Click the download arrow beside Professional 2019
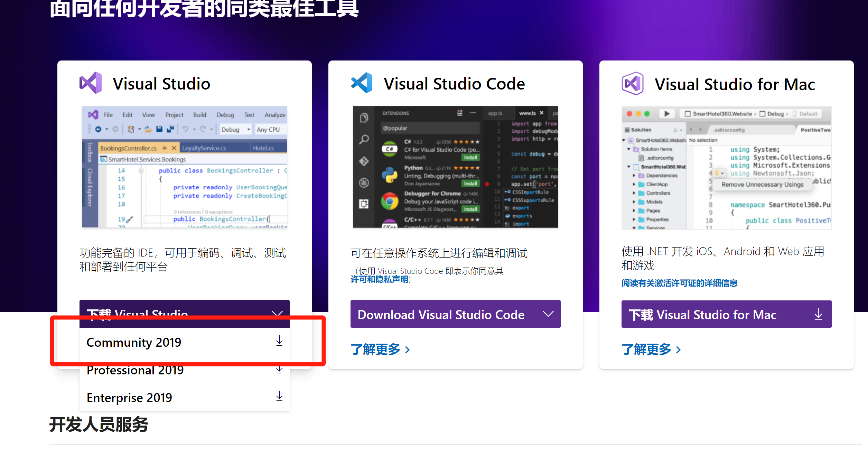This screenshot has height=466, width=868. (279, 370)
